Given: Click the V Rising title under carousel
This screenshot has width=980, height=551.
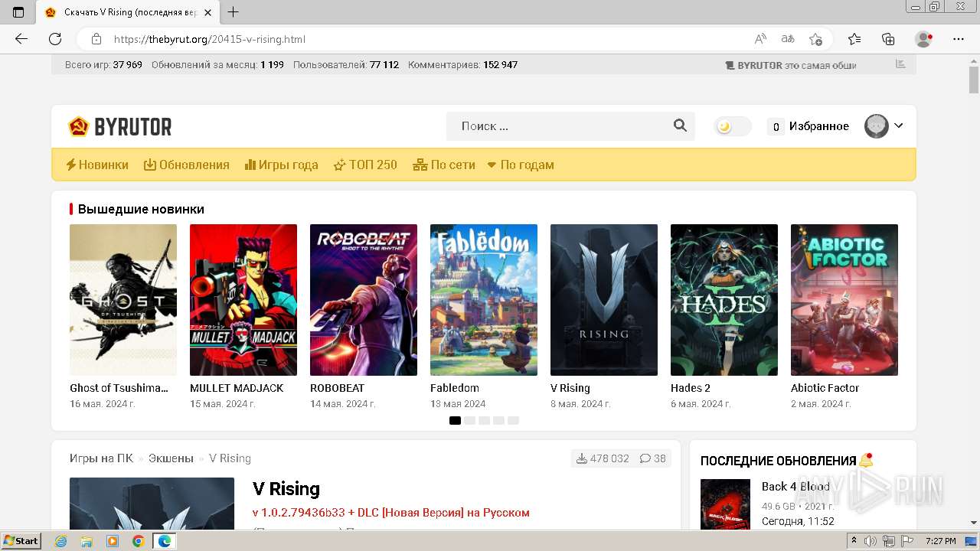Looking at the screenshot, I should click(x=570, y=388).
